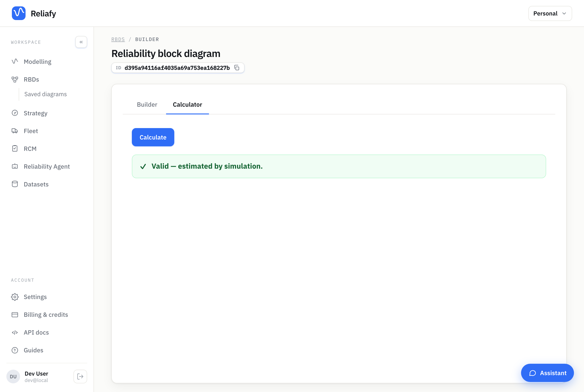This screenshot has width=584, height=392.
Task: Click the Fleet truck icon
Action: pyautogui.click(x=15, y=131)
